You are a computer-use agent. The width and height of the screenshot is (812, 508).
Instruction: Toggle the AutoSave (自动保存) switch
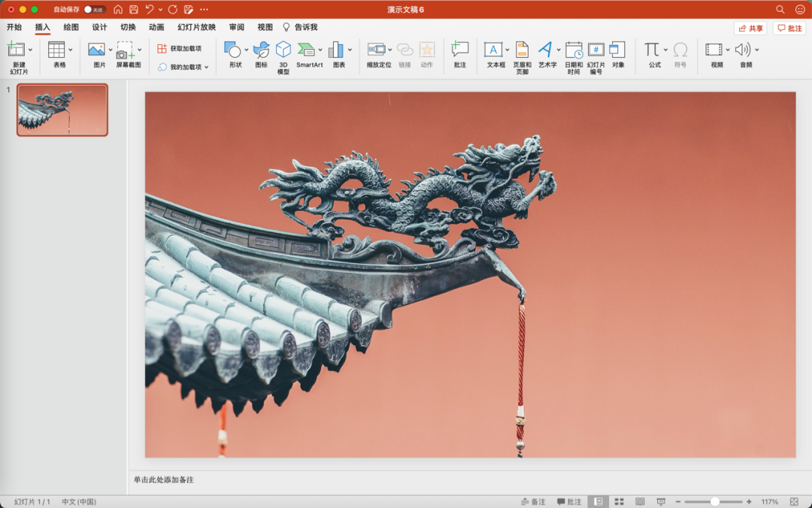pyautogui.click(x=95, y=10)
